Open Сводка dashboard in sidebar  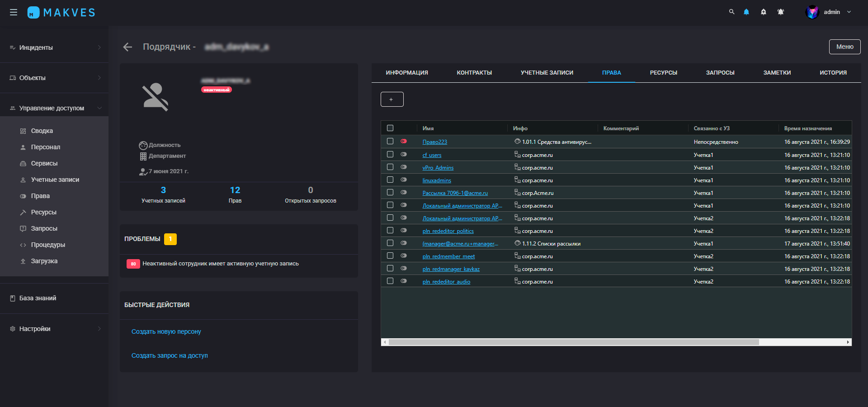[x=42, y=131]
